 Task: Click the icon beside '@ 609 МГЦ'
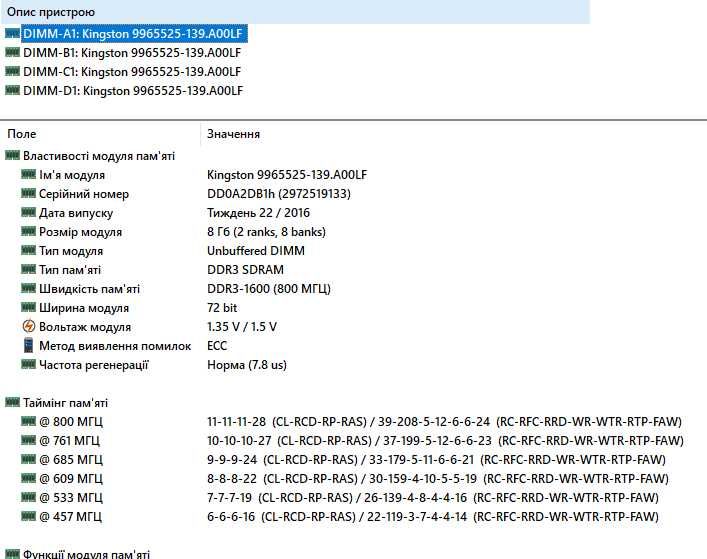point(28,478)
